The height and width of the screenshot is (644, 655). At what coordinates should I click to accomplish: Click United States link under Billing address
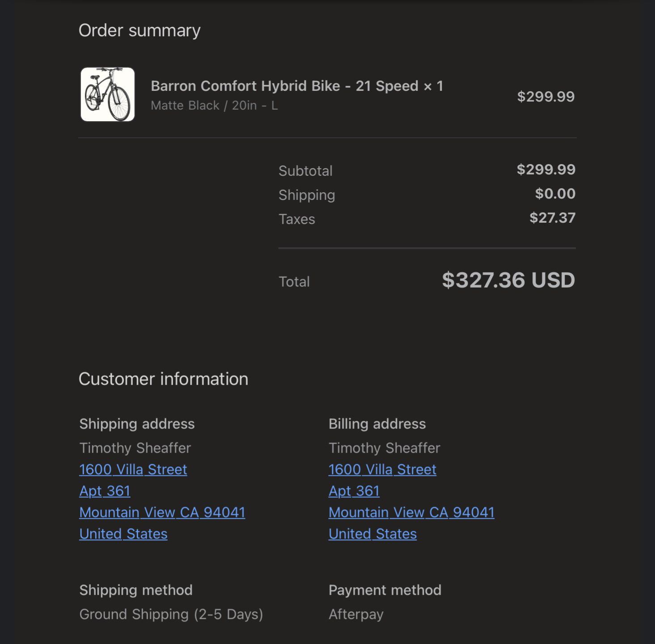372,534
